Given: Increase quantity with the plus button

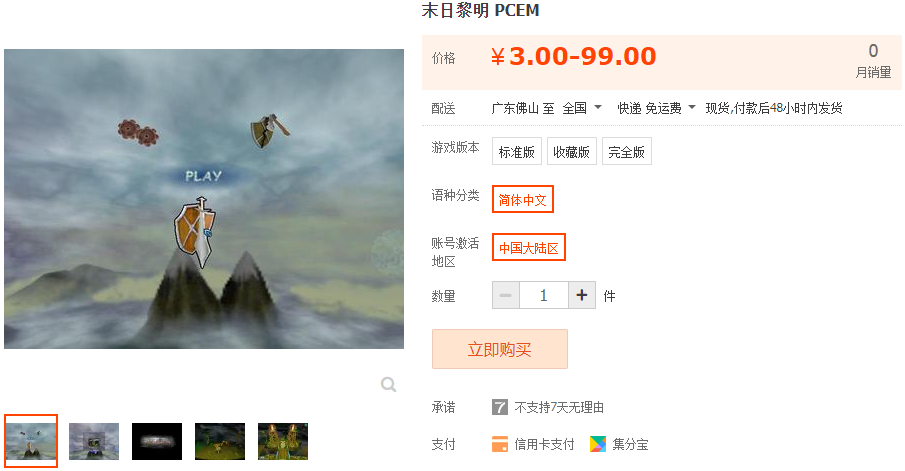Looking at the screenshot, I should point(582,296).
